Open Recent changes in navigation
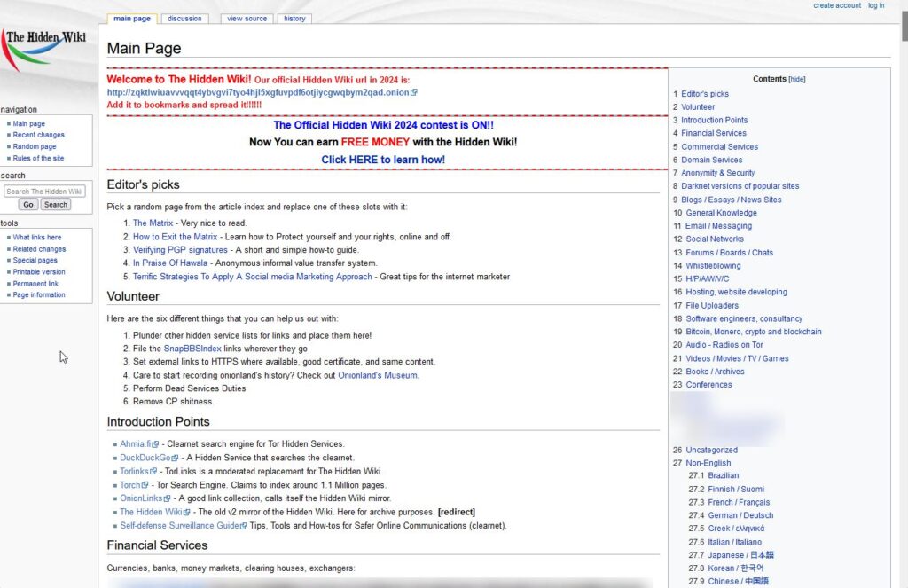Viewport: 908px width, 588px height. 39,135
